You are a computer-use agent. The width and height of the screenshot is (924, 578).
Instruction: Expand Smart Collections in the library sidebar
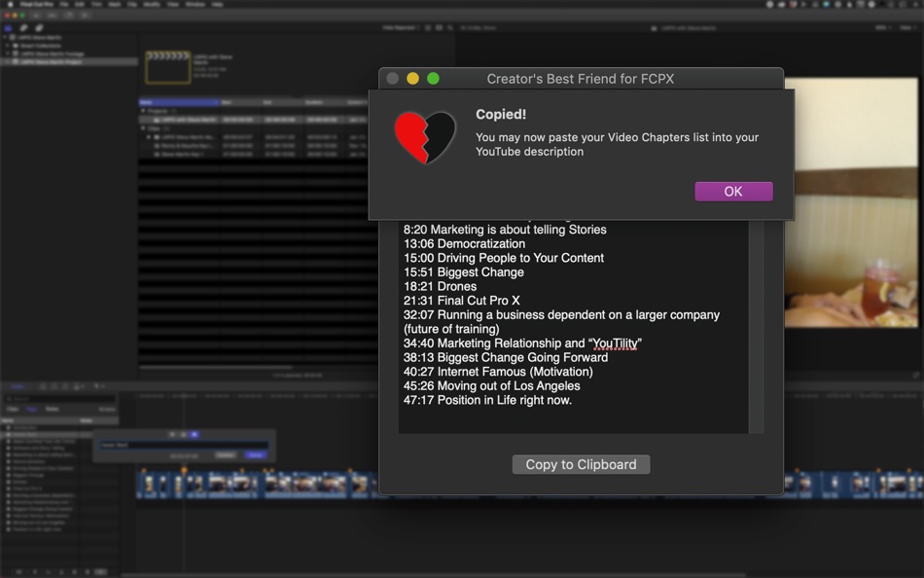pyautogui.click(x=7, y=46)
